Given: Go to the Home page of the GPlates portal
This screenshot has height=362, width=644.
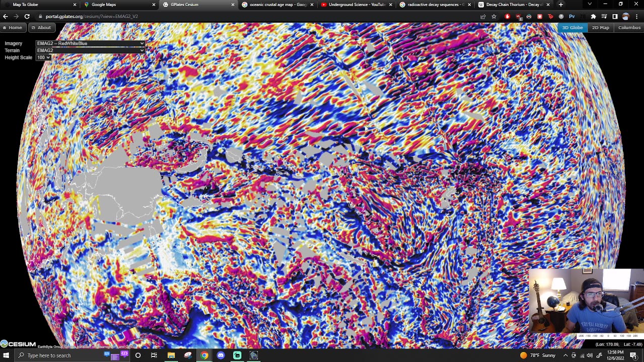Looking at the screenshot, I should pyautogui.click(x=12, y=28).
